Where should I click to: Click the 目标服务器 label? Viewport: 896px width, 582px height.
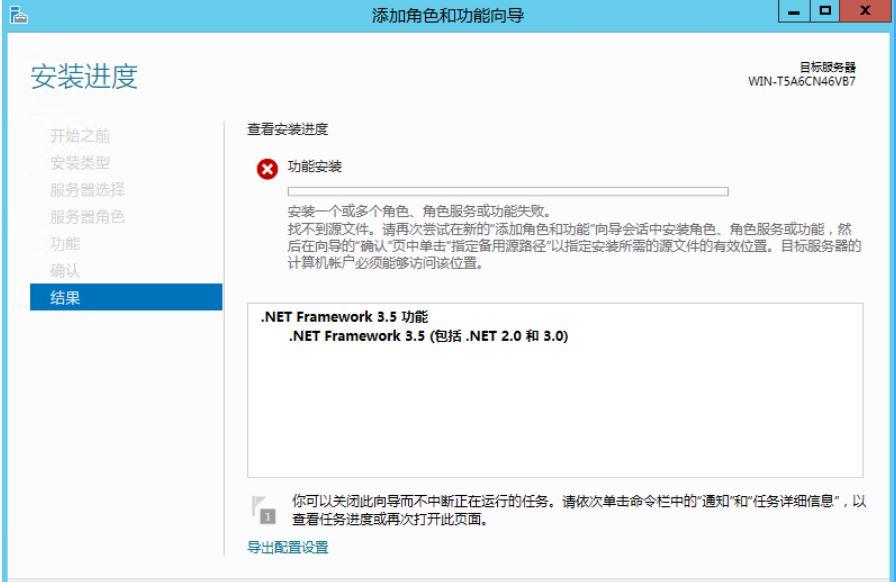(x=827, y=67)
